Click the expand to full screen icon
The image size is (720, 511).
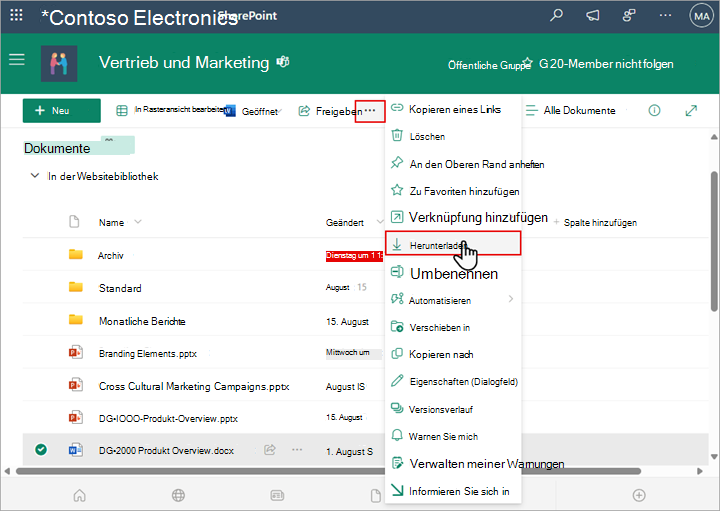point(691,110)
